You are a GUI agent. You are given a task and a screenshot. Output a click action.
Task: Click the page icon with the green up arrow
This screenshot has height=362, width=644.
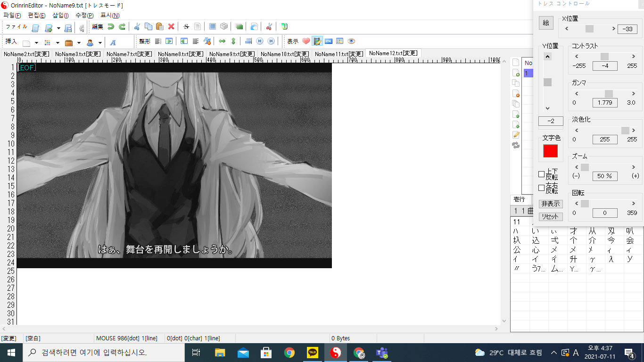point(516,114)
